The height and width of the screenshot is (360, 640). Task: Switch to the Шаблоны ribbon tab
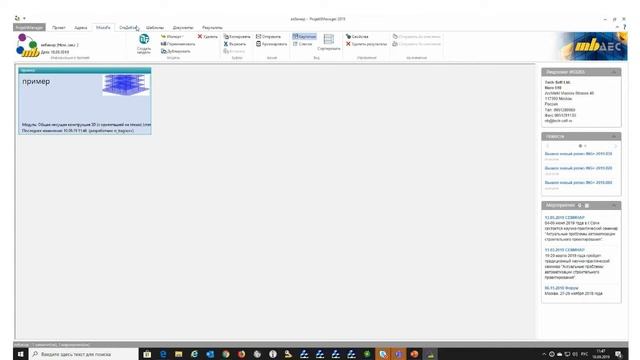[x=155, y=28]
